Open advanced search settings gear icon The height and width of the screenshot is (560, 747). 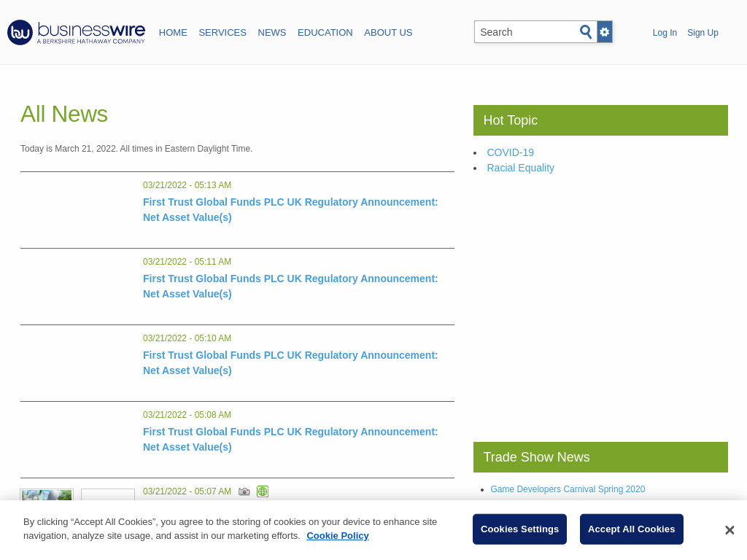[605, 32]
